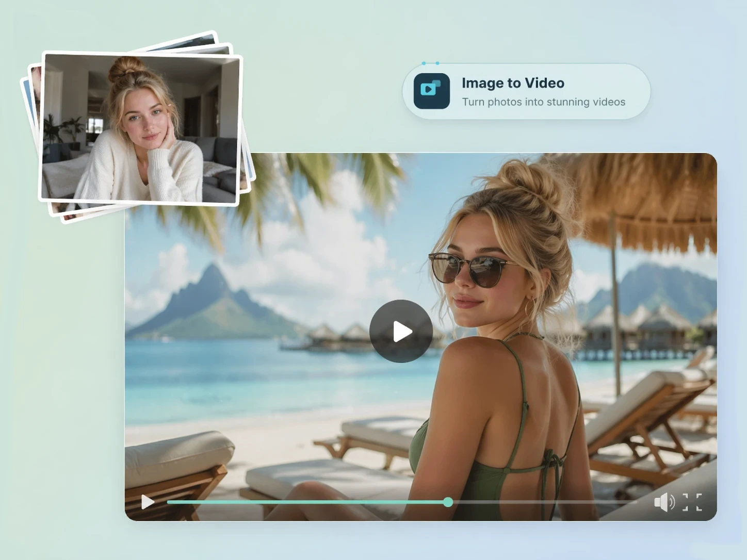Click the large center play button
Image resolution: width=747 pixels, height=560 pixels.
tap(401, 332)
